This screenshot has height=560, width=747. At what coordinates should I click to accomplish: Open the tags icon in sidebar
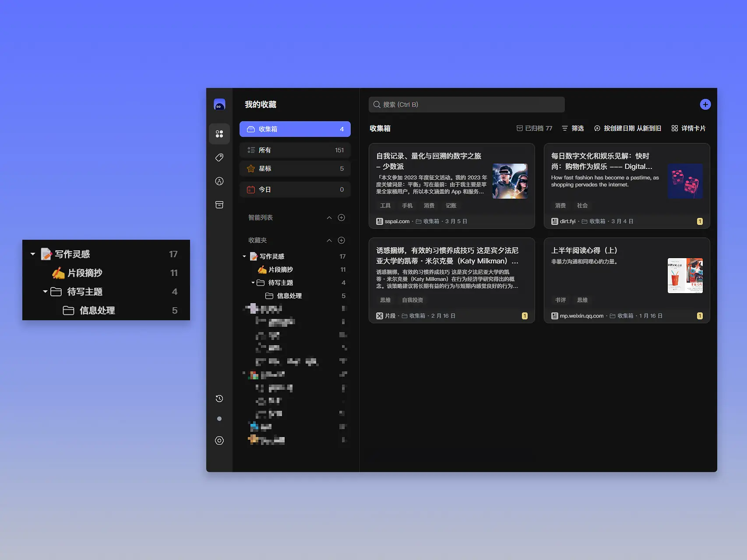click(x=219, y=157)
